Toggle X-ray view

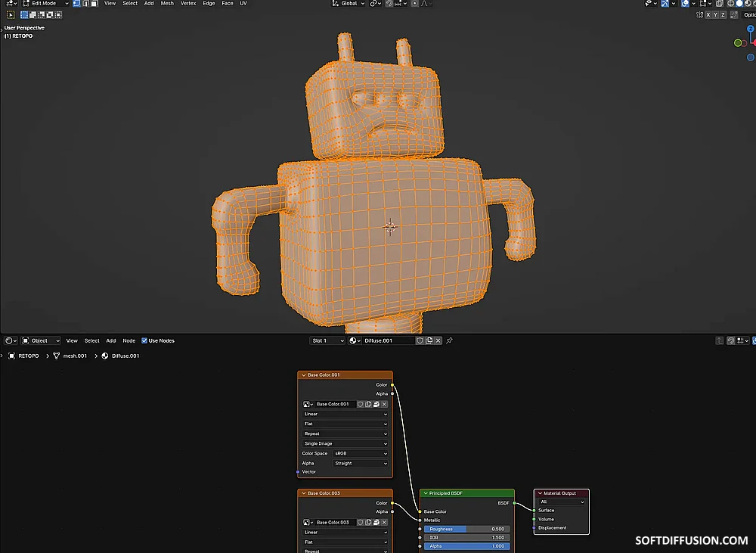point(720,3)
